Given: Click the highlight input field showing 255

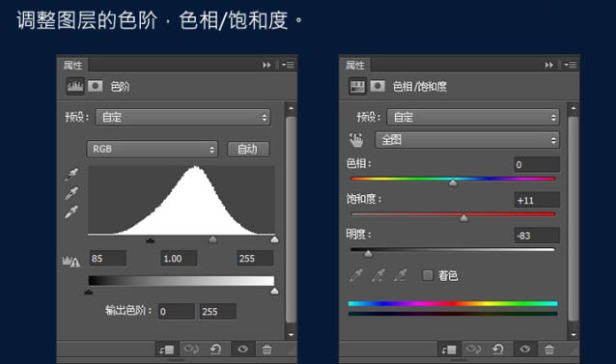Looking at the screenshot, I should click(x=255, y=259).
